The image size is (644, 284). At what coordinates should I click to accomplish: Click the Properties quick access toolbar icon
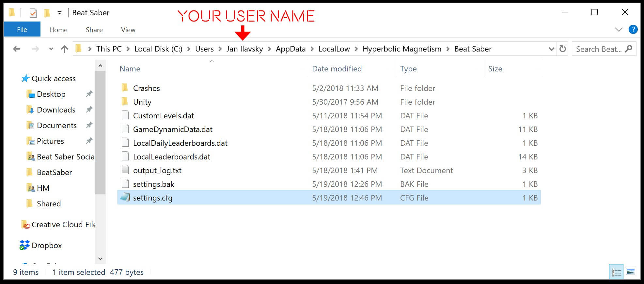(x=33, y=13)
